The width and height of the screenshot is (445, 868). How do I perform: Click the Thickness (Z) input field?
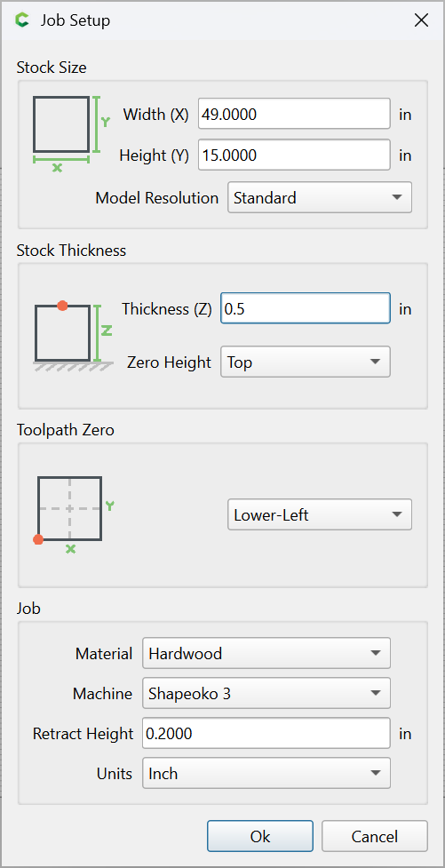coord(306,308)
